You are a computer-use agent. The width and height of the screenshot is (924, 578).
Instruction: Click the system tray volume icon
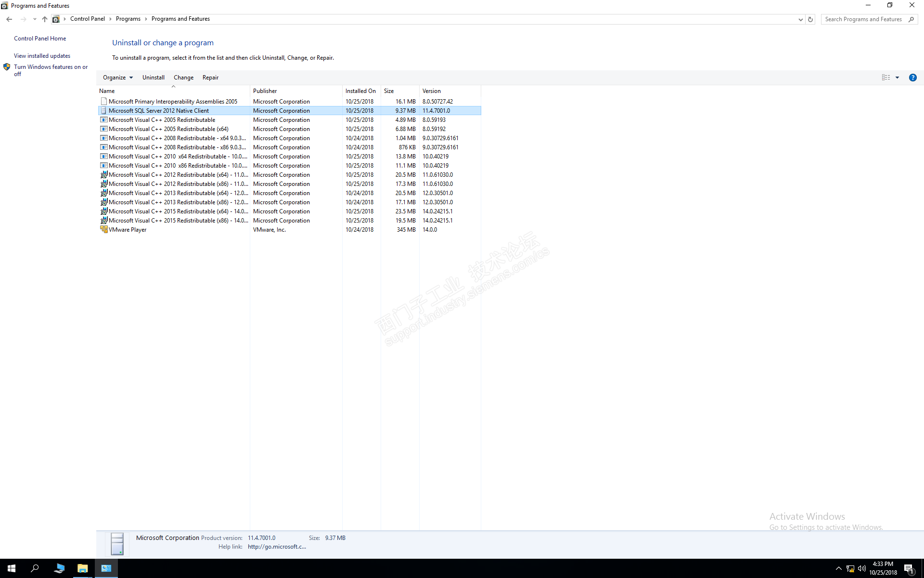(862, 569)
